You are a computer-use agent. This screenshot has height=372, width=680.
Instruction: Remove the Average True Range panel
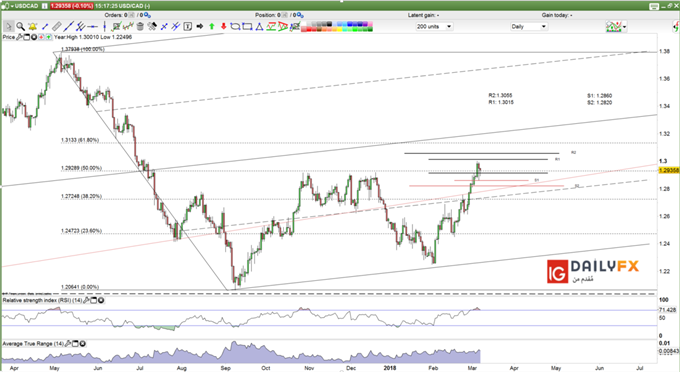[83, 344]
